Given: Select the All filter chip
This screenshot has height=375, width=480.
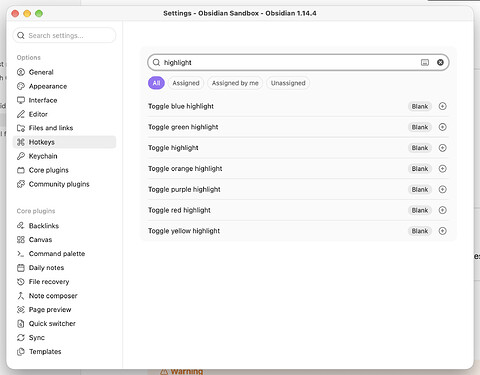Looking at the screenshot, I should pyautogui.click(x=156, y=83).
